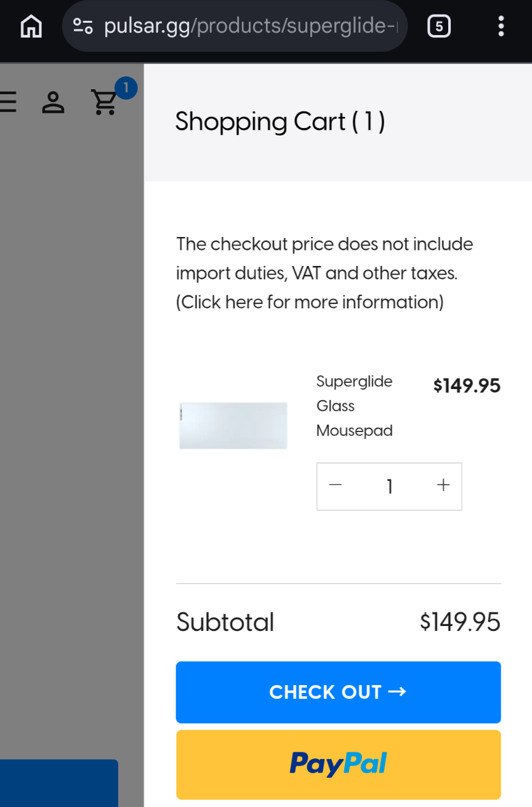Tap the mousepad product thumbnail
Viewport: 532px width, 807px height.
click(233, 425)
